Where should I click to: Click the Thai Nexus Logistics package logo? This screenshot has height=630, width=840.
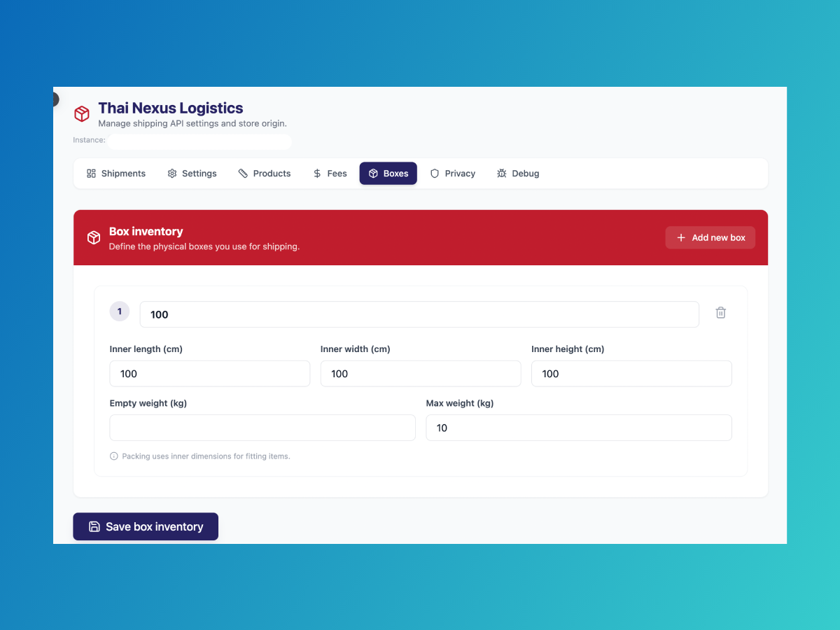pyautogui.click(x=82, y=113)
